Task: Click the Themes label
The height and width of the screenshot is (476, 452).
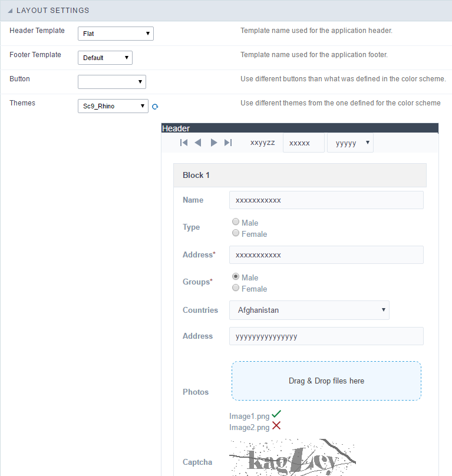Action: tap(22, 103)
